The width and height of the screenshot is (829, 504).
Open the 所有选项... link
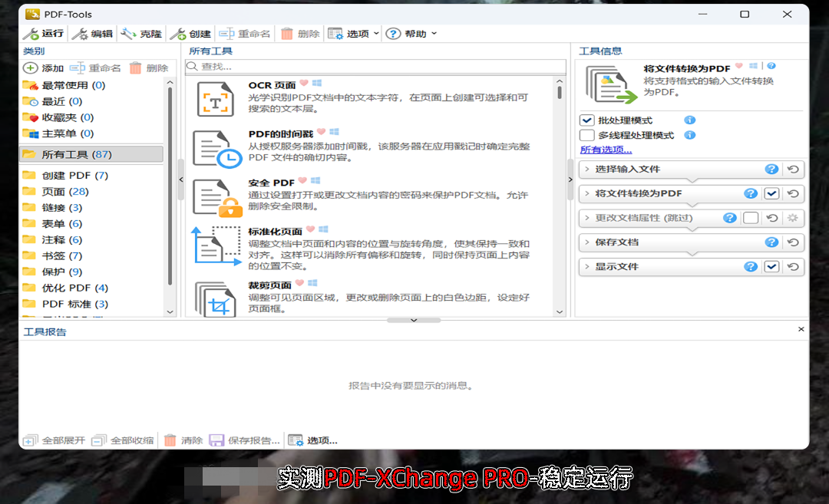606,150
